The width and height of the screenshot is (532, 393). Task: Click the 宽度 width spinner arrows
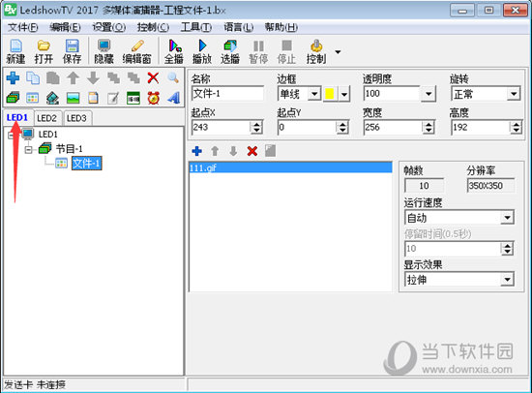[x=429, y=128]
